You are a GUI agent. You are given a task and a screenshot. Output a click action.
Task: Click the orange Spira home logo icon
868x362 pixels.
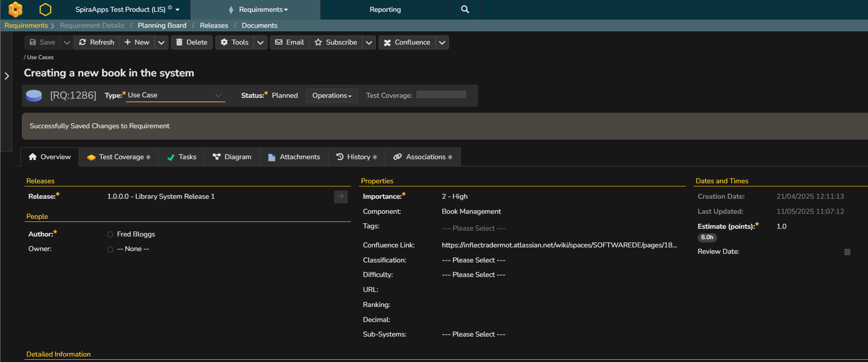tap(15, 9)
